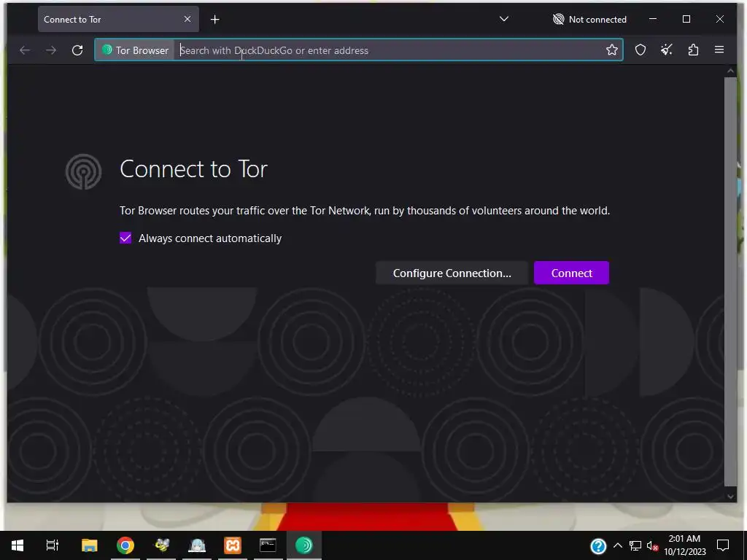Select the Connect to Tor tab
This screenshot has height=560, width=747.
tap(118, 20)
